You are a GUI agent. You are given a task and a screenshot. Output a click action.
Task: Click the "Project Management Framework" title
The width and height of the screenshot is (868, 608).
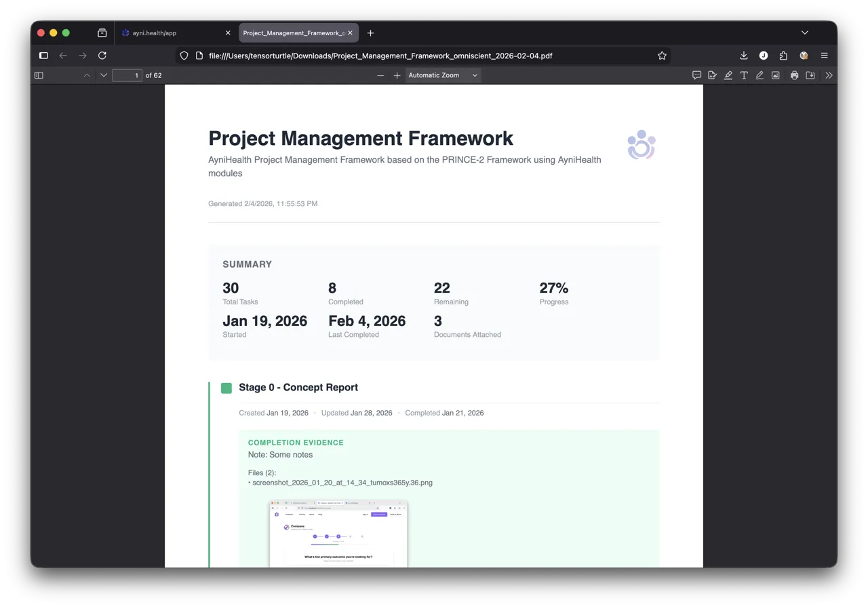point(361,138)
